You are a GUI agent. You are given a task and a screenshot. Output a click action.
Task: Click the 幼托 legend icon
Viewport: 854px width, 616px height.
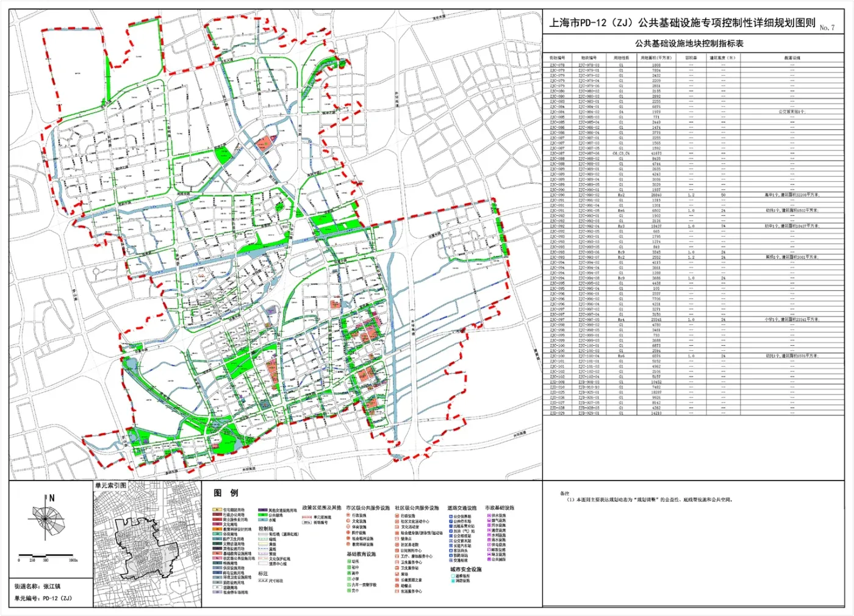[x=348, y=562]
